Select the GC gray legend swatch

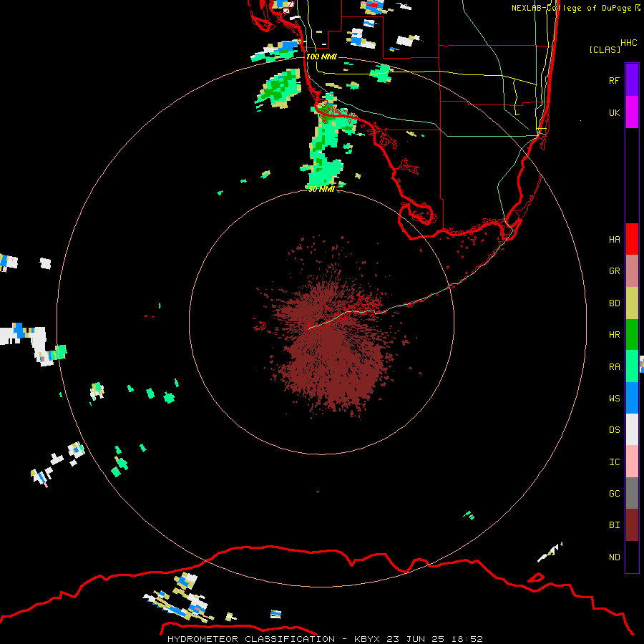(x=632, y=493)
